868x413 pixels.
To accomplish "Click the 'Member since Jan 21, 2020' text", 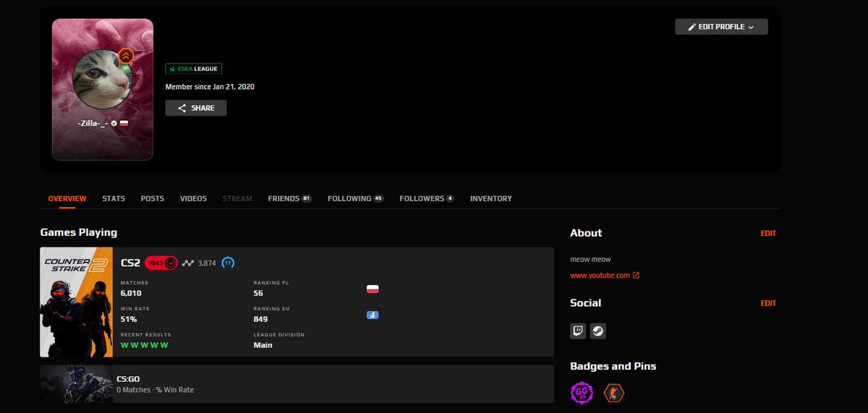I will tap(210, 87).
